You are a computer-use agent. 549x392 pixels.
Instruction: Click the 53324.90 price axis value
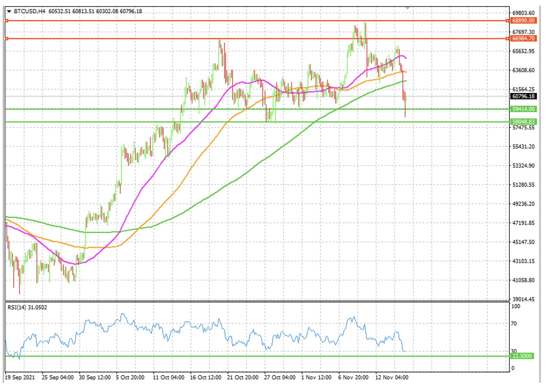523,166
